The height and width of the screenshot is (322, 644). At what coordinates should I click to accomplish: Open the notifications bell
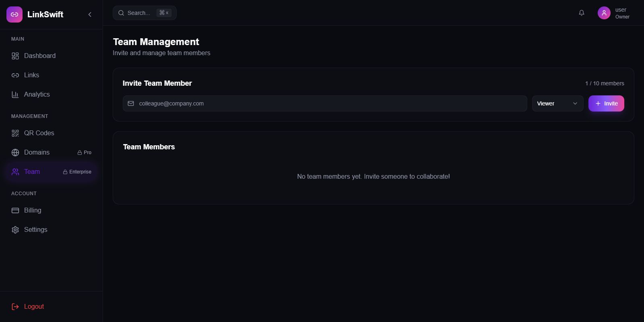[x=582, y=13]
